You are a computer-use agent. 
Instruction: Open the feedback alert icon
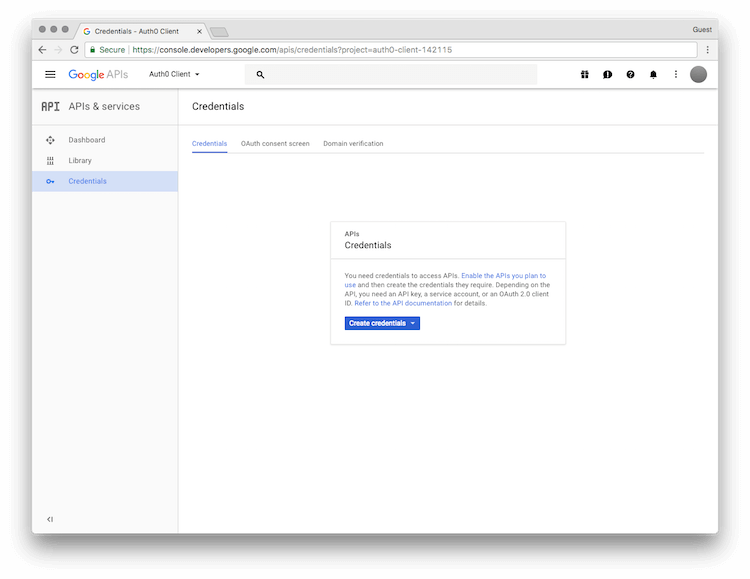tap(607, 74)
